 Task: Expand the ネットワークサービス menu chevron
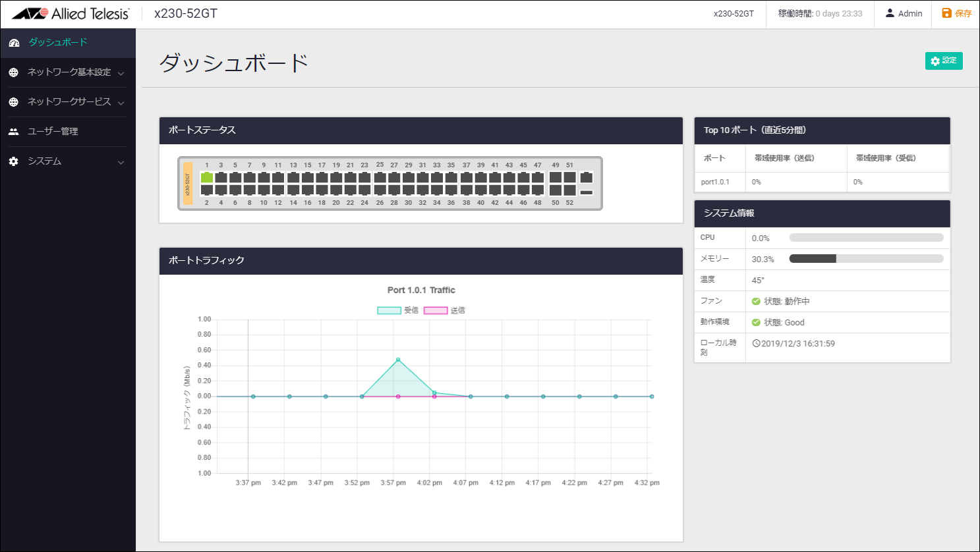[121, 103]
